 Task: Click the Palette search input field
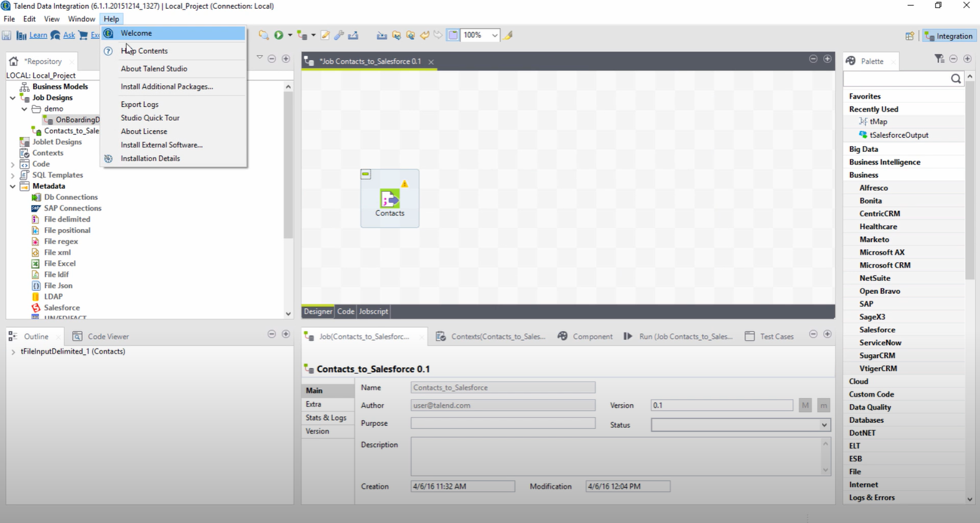coord(896,78)
